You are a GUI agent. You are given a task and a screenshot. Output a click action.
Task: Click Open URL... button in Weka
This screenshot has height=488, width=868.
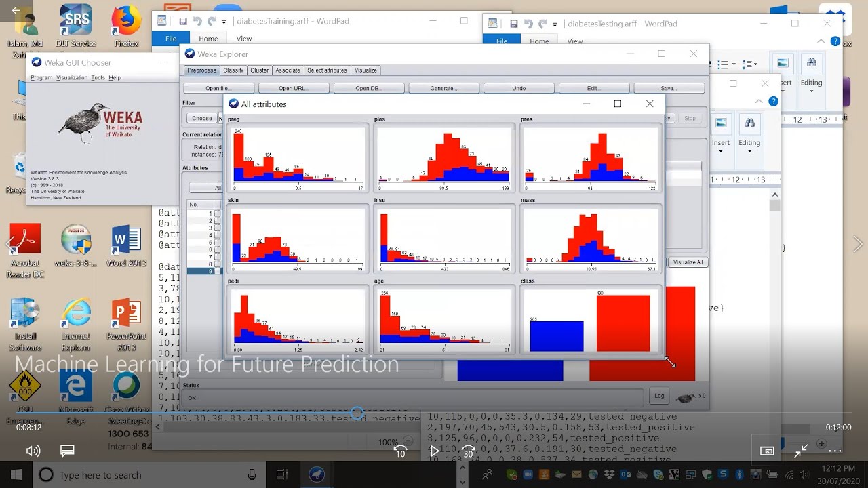pos(294,88)
